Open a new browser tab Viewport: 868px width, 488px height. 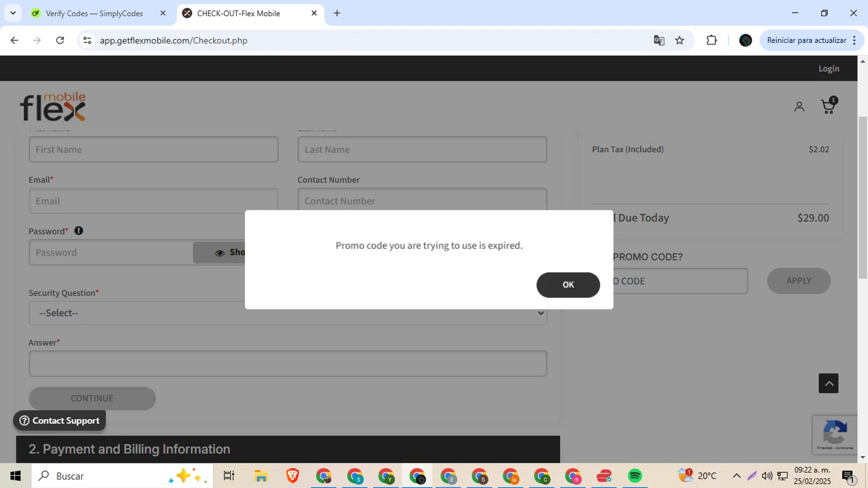tap(337, 13)
